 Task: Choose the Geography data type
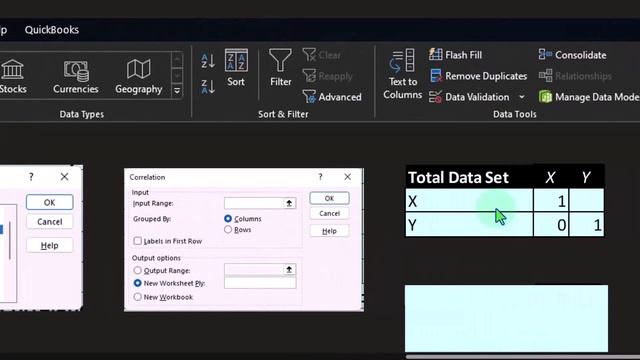139,77
